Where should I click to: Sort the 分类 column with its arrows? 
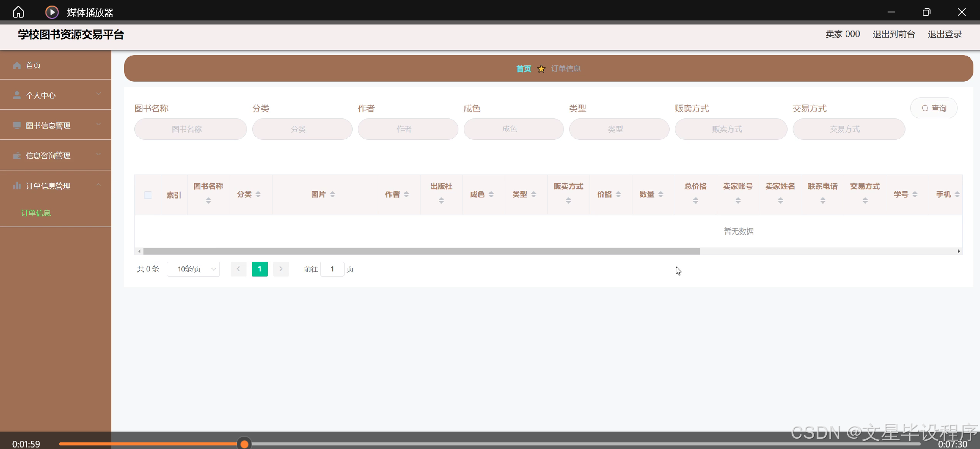pos(258,194)
